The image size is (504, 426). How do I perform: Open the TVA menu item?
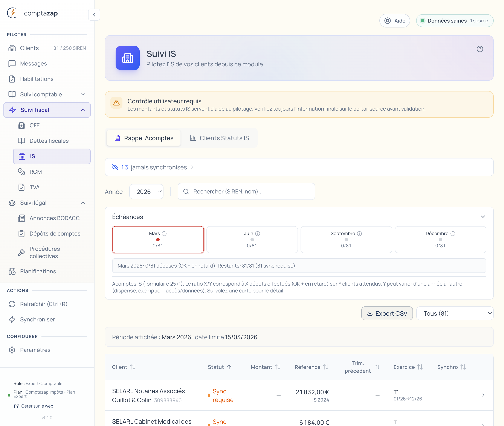point(34,187)
